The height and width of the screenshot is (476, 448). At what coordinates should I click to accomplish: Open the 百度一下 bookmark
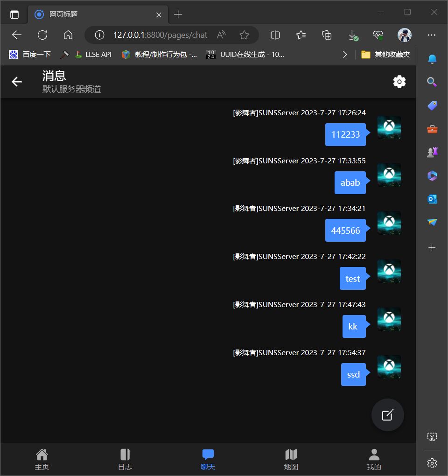pos(29,54)
